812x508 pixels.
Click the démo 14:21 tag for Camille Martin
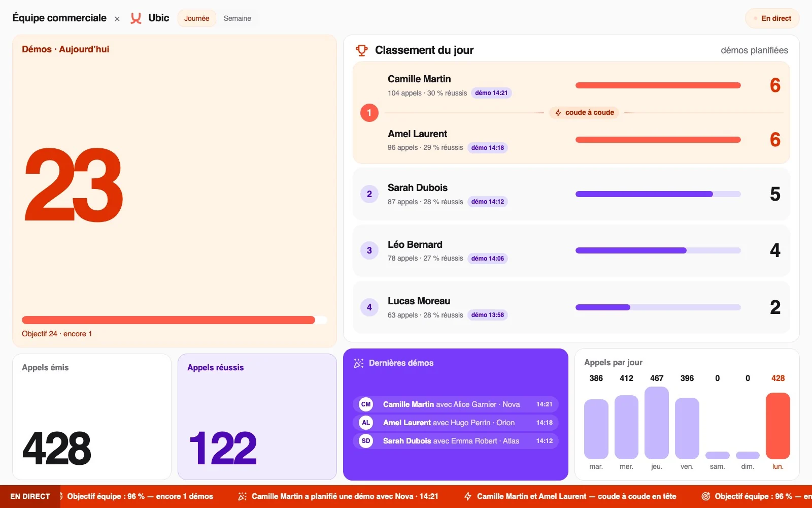pyautogui.click(x=491, y=93)
